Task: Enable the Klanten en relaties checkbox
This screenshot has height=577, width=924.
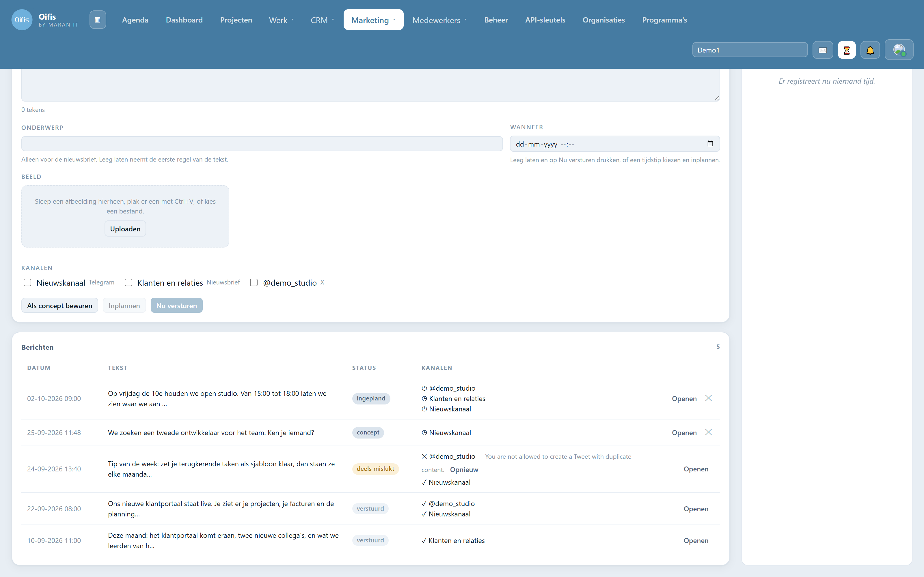Action: (x=129, y=282)
